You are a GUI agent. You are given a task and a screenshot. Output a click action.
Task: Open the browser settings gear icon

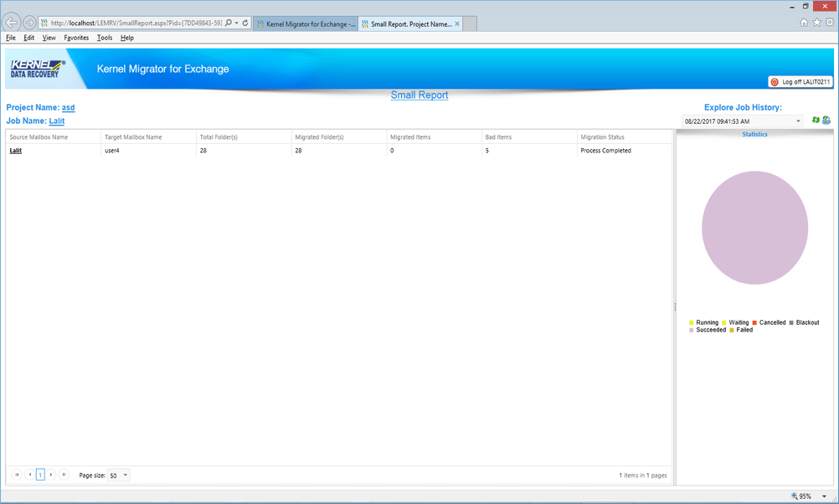(829, 23)
